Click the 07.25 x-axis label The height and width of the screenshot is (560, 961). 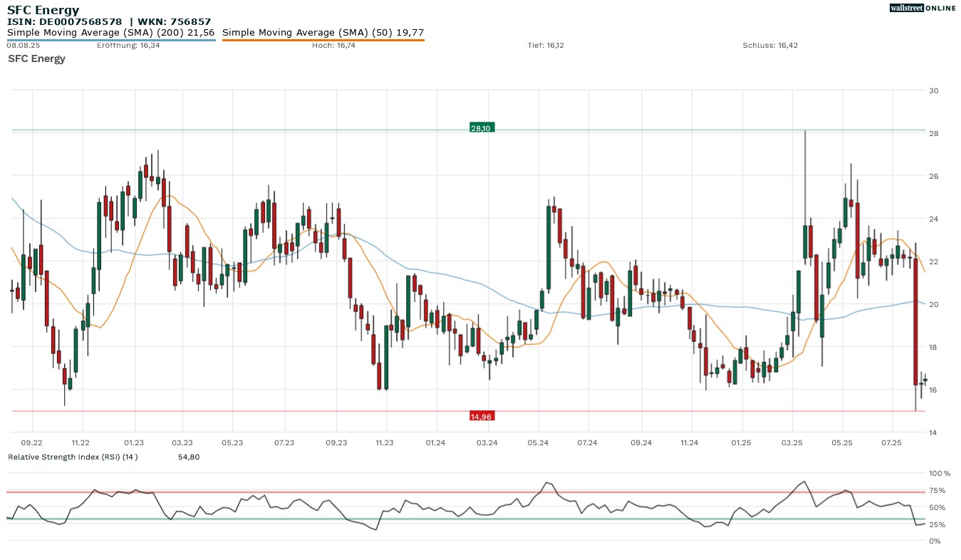click(892, 442)
